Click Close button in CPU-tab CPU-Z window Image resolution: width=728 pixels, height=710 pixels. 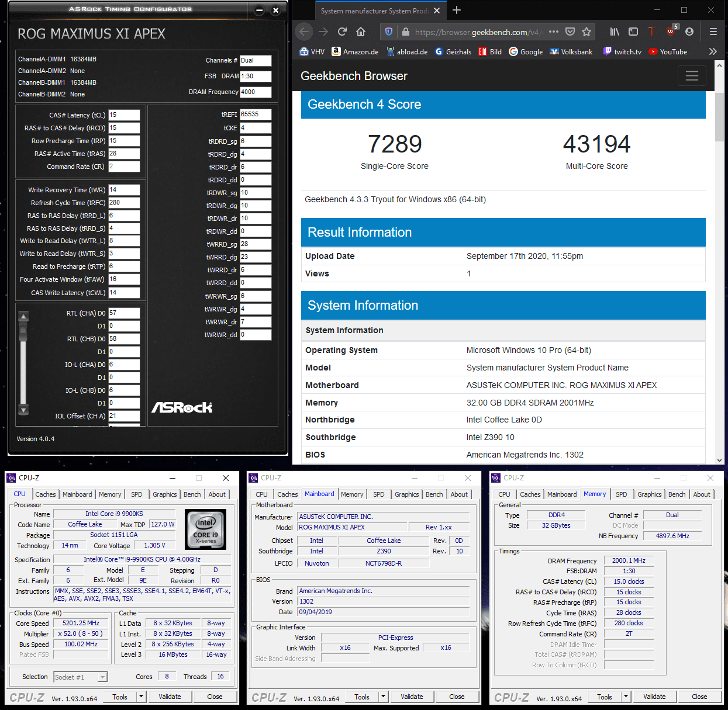click(215, 697)
